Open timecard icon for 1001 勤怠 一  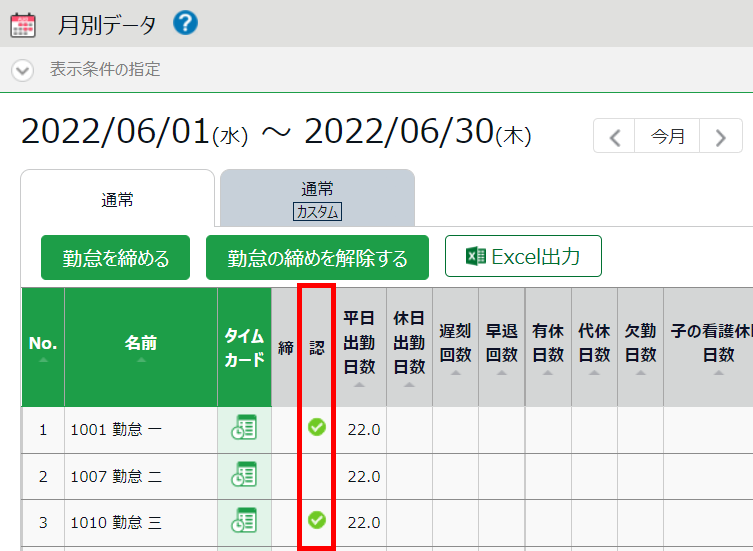click(244, 428)
